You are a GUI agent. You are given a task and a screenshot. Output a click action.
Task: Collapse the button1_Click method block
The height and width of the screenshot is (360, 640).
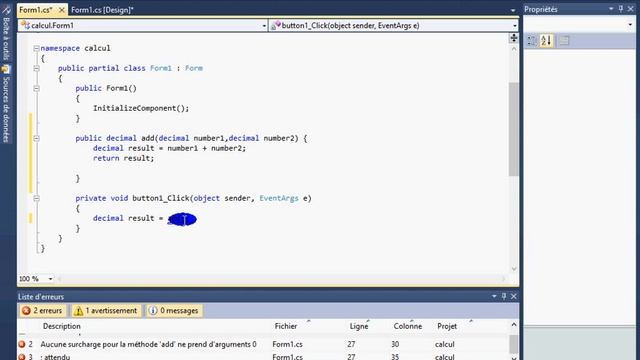click(x=36, y=198)
